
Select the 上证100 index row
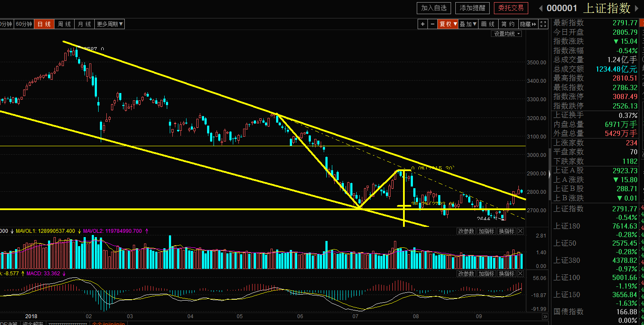[596, 282]
